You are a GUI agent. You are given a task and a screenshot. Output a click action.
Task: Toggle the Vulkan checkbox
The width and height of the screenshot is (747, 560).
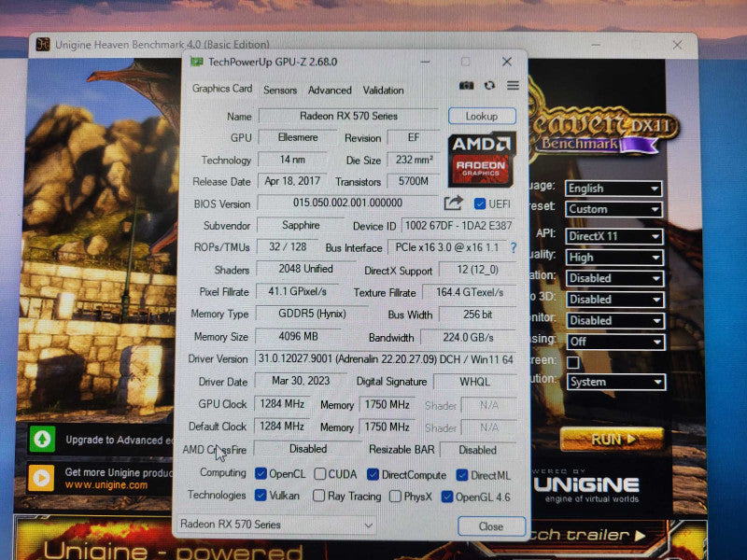click(261, 496)
